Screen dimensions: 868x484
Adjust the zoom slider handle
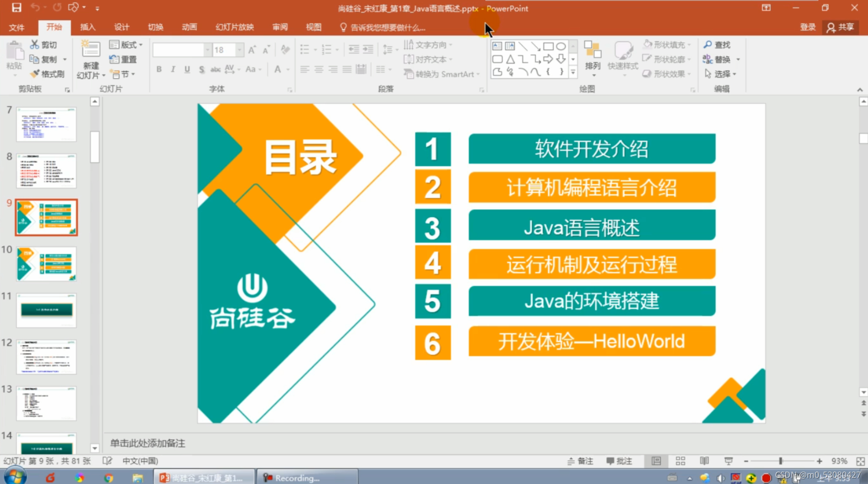[x=780, y=461]
